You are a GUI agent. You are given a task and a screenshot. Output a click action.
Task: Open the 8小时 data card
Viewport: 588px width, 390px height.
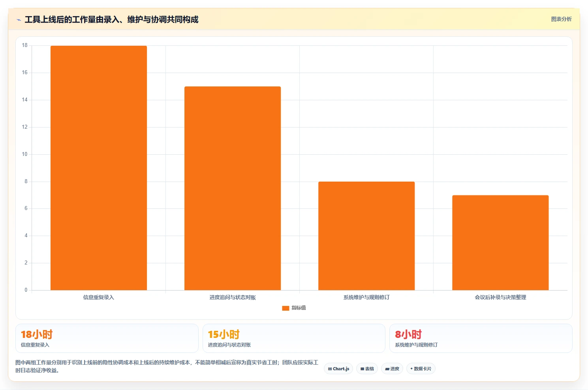click(x=481, y=338)
